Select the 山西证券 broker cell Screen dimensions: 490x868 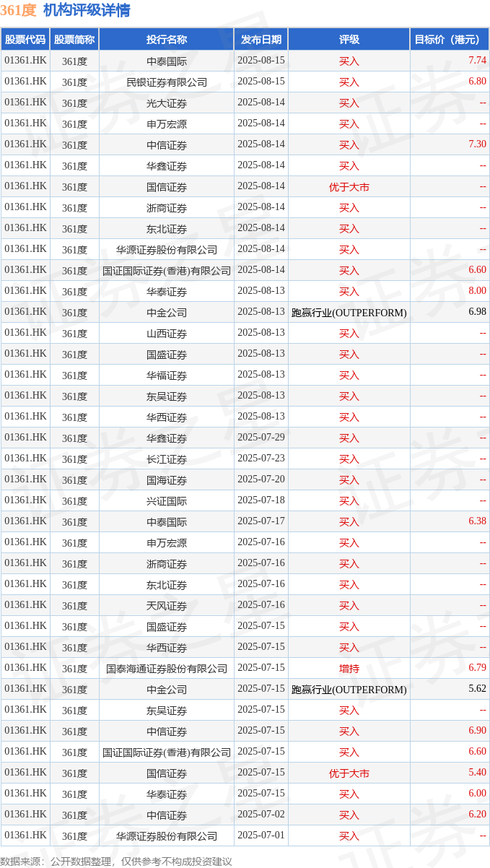click(167, 334)
